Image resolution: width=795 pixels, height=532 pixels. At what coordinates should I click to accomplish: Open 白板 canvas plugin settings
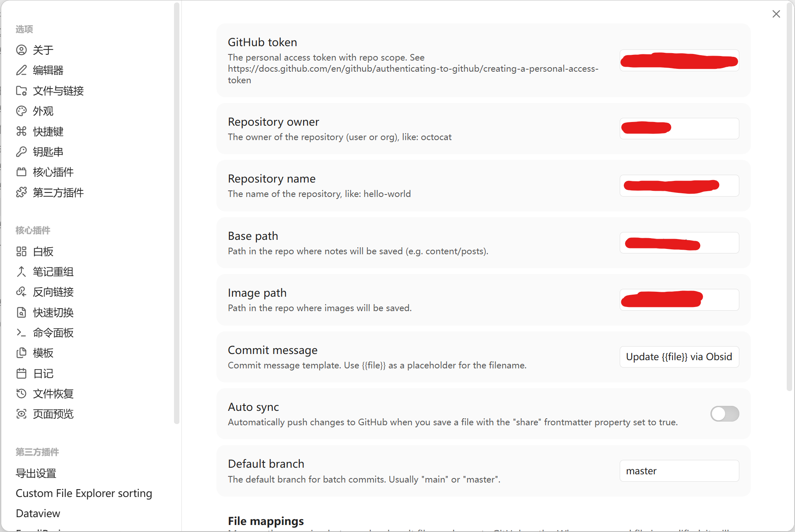(x=43, y=251)
